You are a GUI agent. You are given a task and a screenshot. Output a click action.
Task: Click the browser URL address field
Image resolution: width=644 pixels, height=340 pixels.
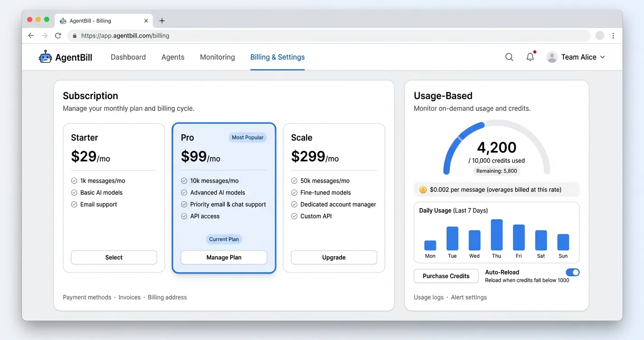coord(329,35)
